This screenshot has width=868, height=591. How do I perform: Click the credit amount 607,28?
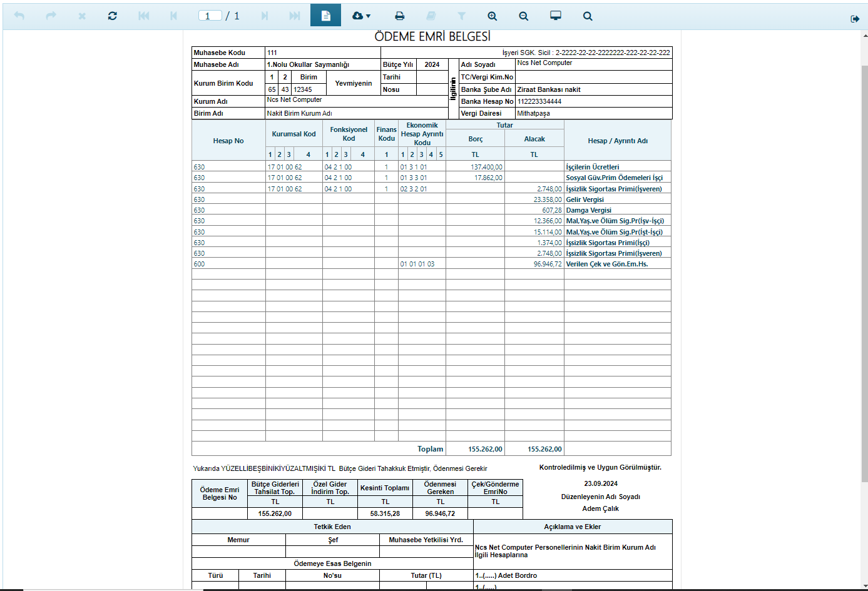coord(552,210)
